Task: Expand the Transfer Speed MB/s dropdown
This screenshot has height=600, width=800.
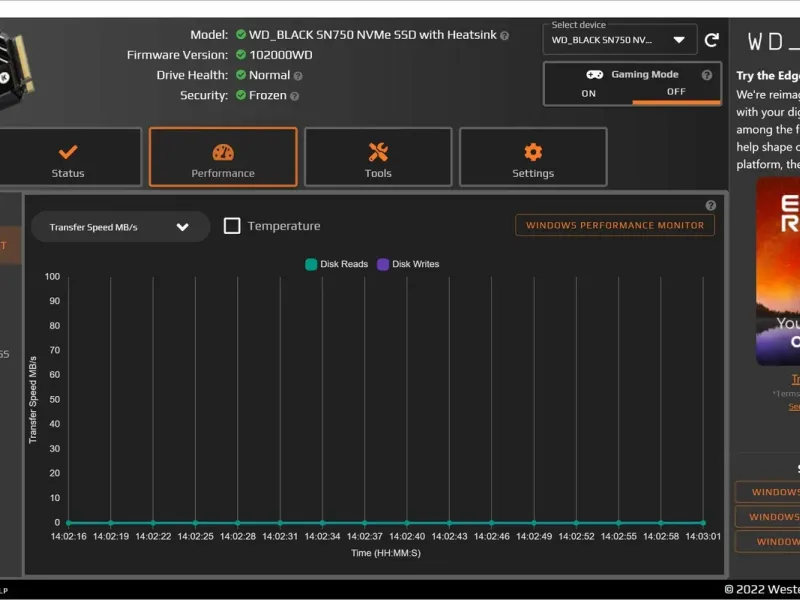Action: [x=120, y=227]
